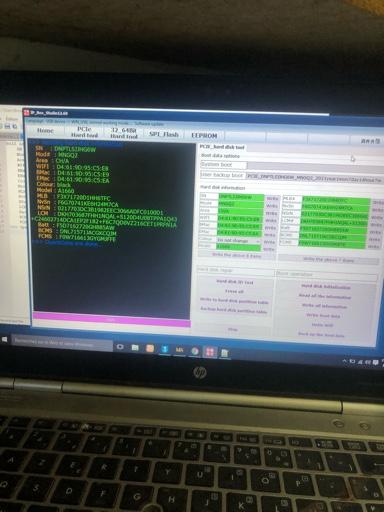Image resolution: width=384 pixels, height=512 pixels.
Task: Open the Home tab
Action: coord(45,131)
